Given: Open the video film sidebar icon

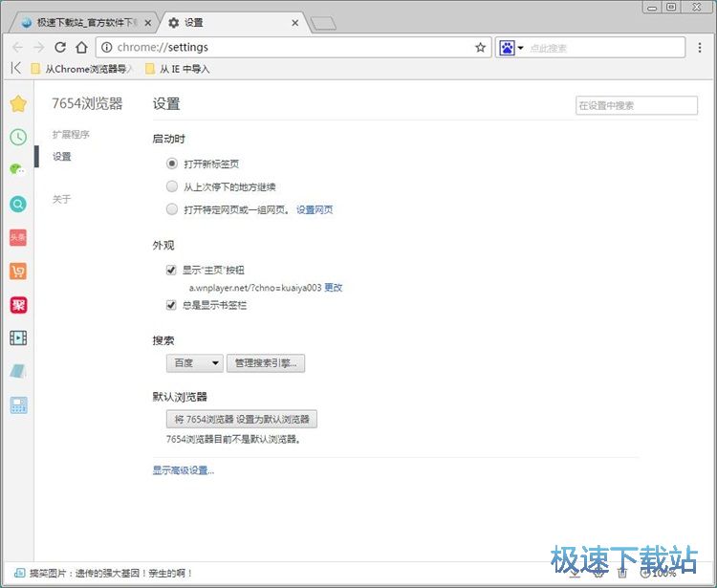Looking at the screenshot, I should 18,338.
